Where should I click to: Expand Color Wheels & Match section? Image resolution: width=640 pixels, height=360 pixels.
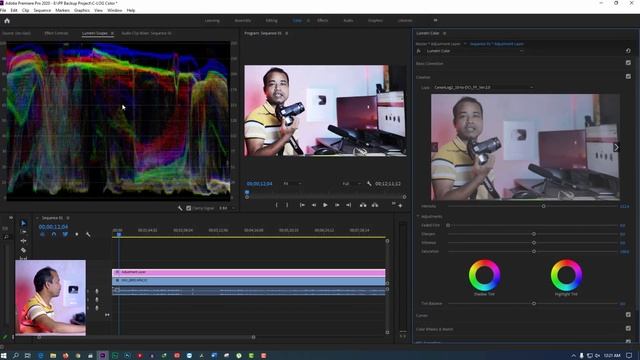pos(434,329)
